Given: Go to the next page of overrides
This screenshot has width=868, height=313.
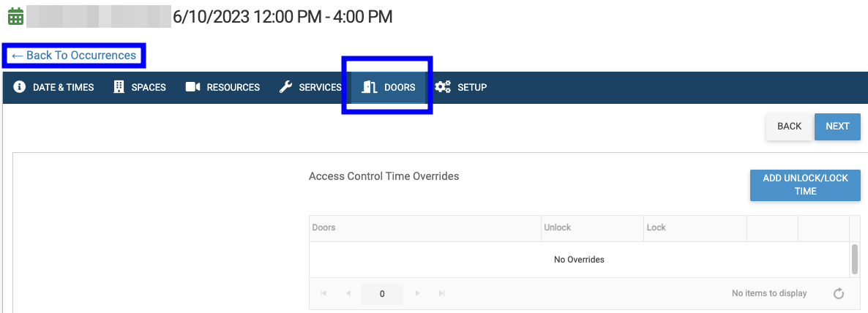Looking at the screenshot, I should (417, 293).
